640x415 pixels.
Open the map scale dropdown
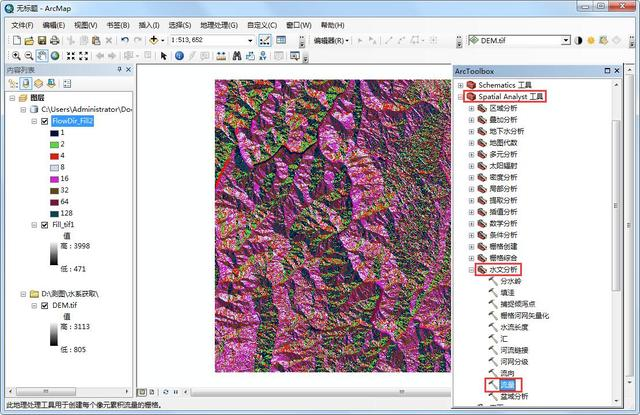click(x=250, y=40)
